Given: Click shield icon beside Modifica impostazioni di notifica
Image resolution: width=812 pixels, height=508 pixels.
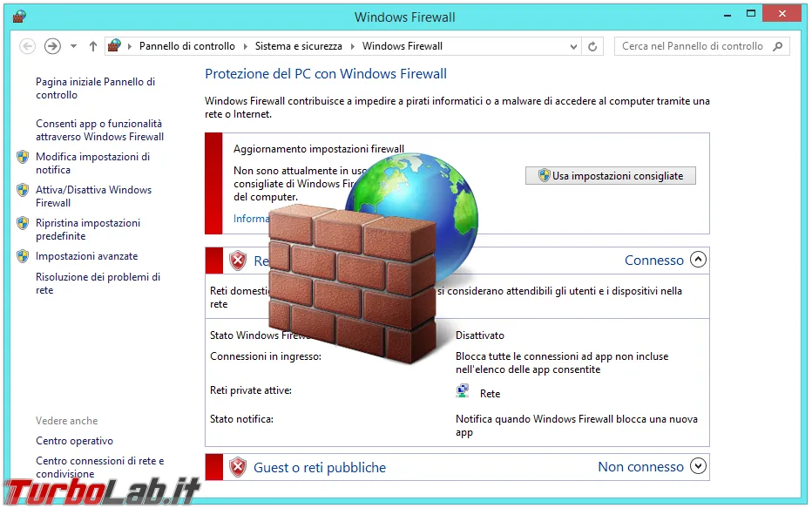Looking at the screenshot, I should 23,157.
